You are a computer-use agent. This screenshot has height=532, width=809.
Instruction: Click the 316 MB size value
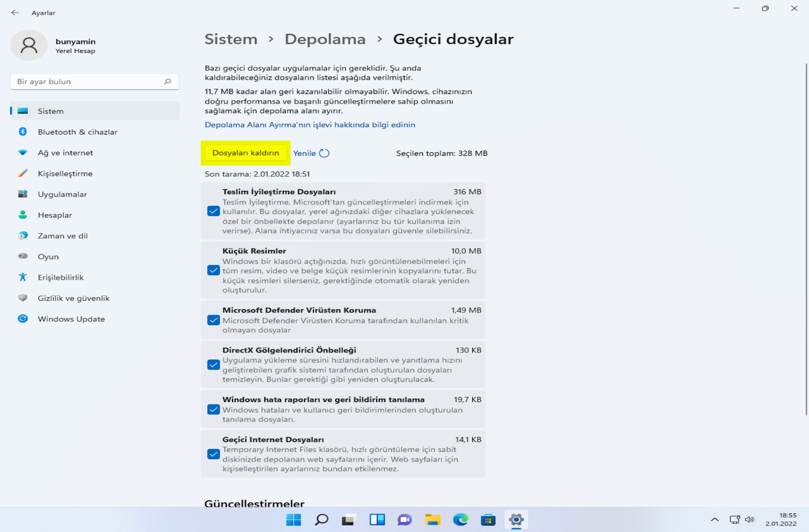pyautogui.click(x=467, y=192)
